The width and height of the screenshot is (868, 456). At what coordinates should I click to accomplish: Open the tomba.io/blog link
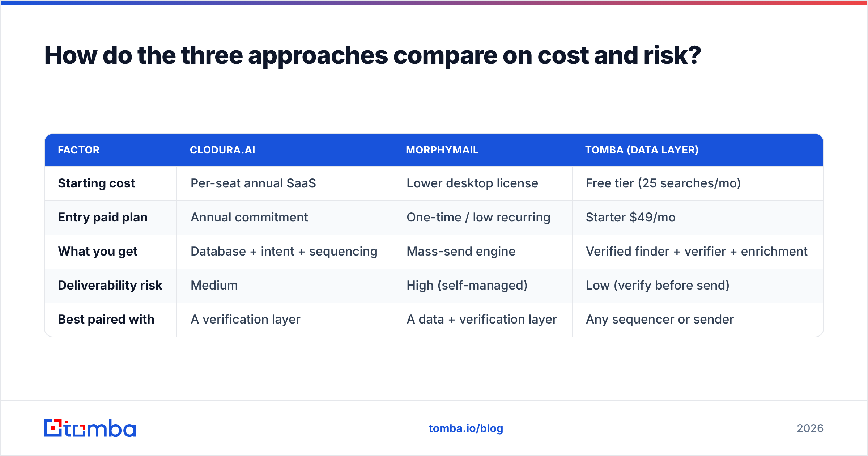466,428
